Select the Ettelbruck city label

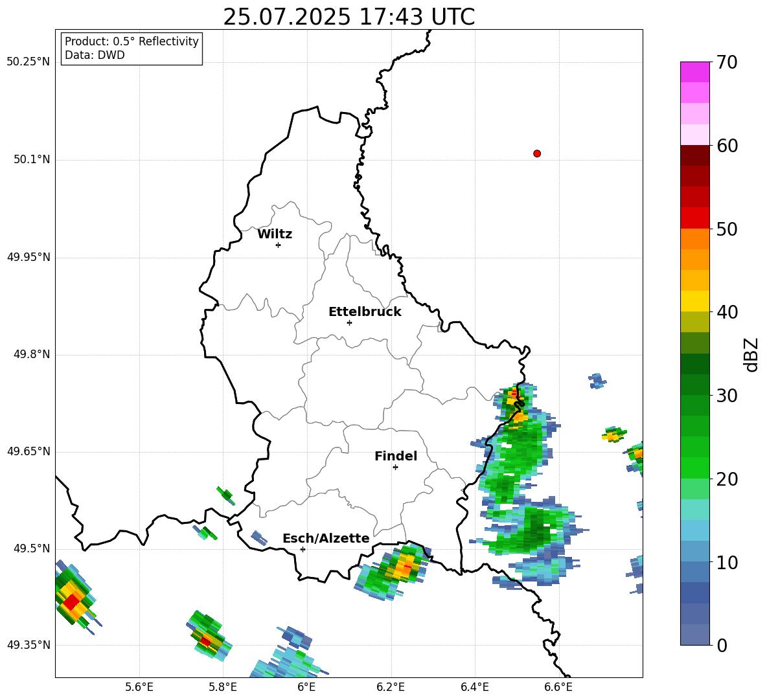tap(365, 312)
